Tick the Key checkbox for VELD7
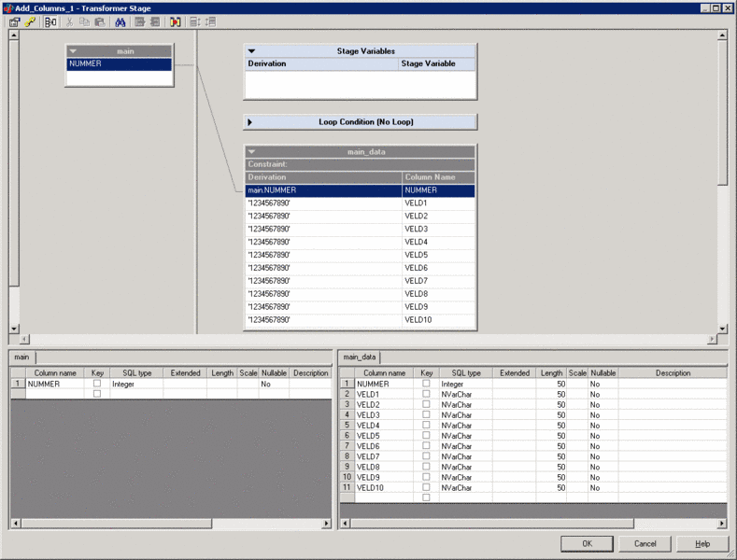The width and height of the screenshot is (737, 560). 426,455
